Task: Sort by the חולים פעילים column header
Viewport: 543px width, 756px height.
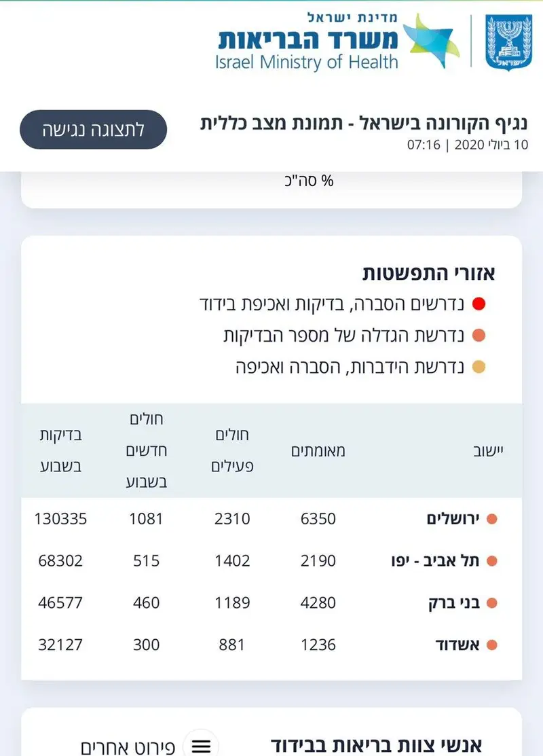Action: click(232, 450)
